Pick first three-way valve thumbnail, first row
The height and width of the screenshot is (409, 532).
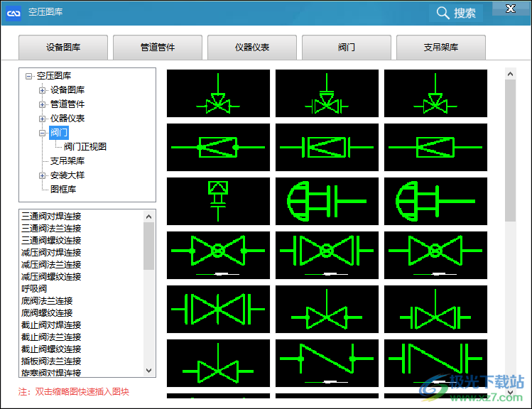tap(218, 93)
